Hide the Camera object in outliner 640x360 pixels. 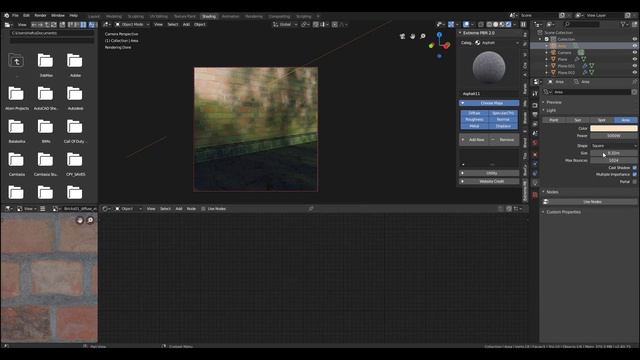tap(635, 53)
